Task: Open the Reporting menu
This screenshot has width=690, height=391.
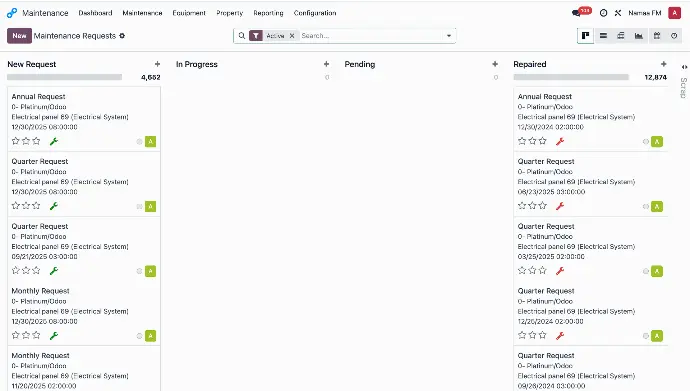Action: [x=268, y=13]
